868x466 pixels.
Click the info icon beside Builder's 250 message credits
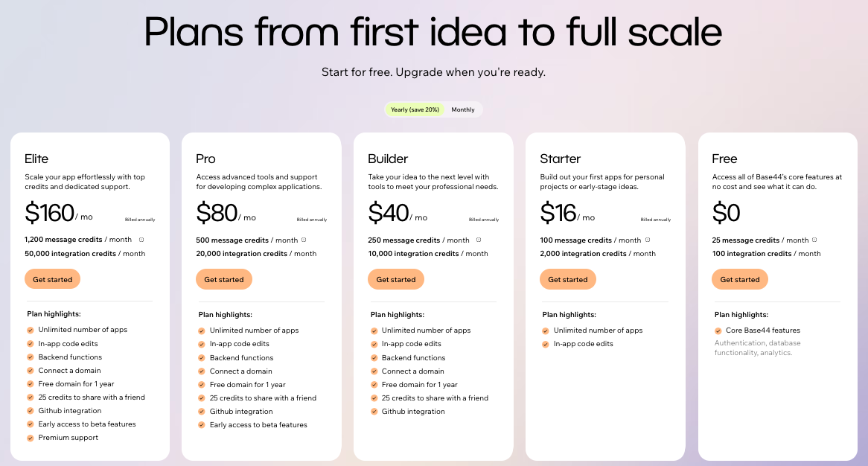pyautogui.click(x=477, y=240)
